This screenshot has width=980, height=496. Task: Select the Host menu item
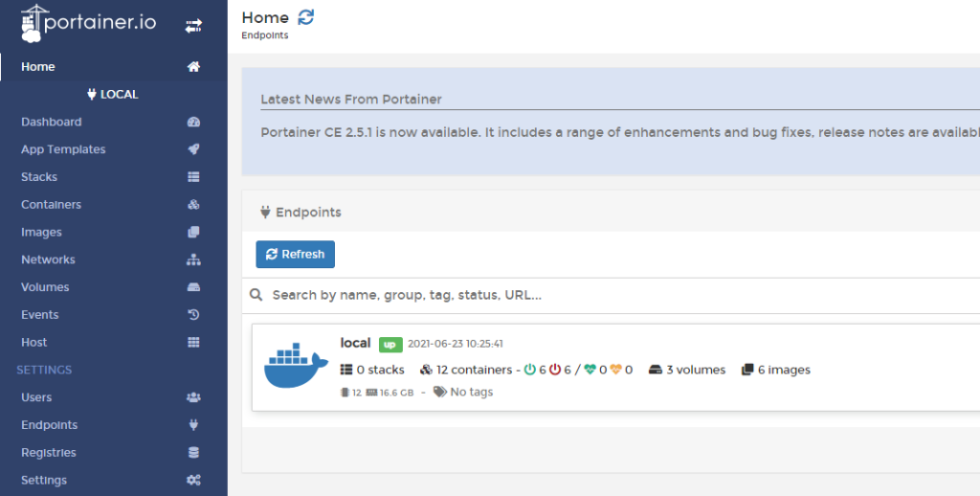(x=34, y=343)
